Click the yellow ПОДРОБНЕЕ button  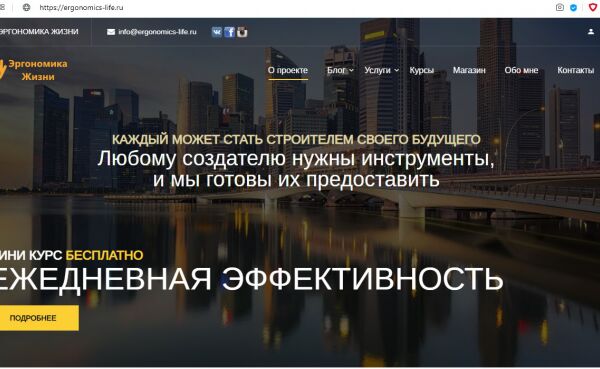[x=39, y=318]
